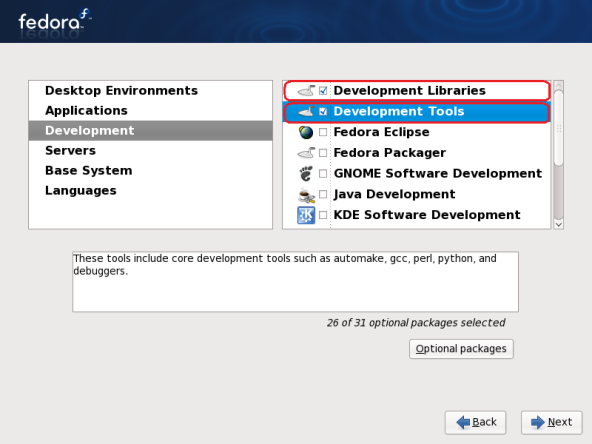The width and height of the screenshot is (592, 444).
Task: Check the GNOME Software Development box
Action: coord(323,173)
